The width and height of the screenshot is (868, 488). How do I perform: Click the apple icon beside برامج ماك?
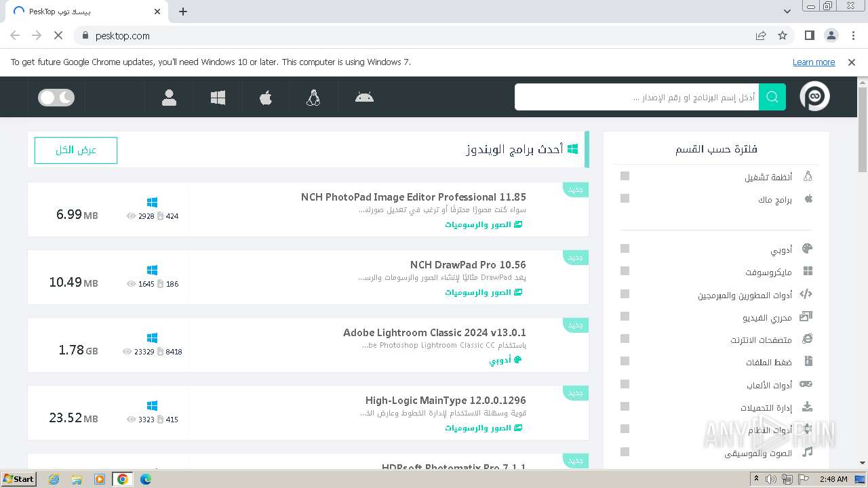point(808,199)
